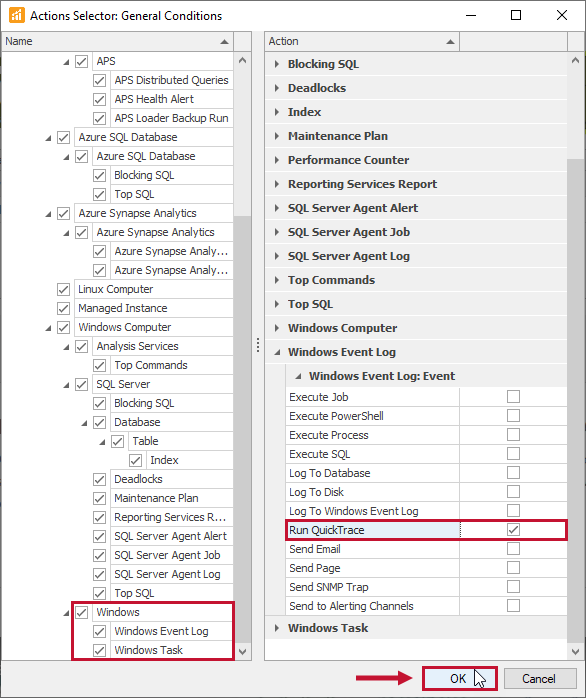This screenshot has height=698, width=586.
Task: Tick the Send Email checkbox
Action: tap(513, 549)
